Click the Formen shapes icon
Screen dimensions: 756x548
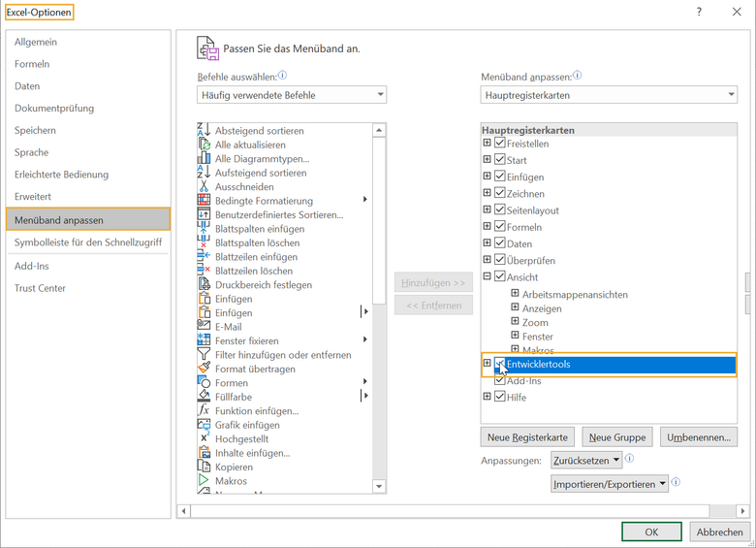pyautogui.click(x=204, y=382)
